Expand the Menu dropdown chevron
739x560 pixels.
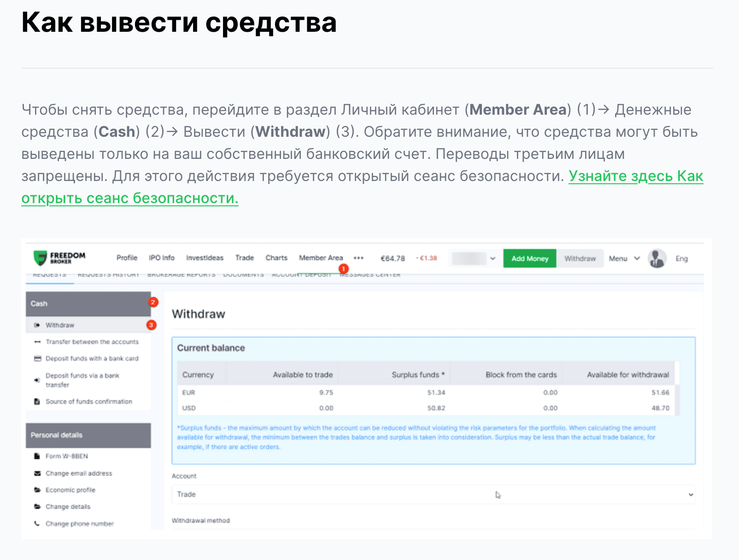pos(637,258)
